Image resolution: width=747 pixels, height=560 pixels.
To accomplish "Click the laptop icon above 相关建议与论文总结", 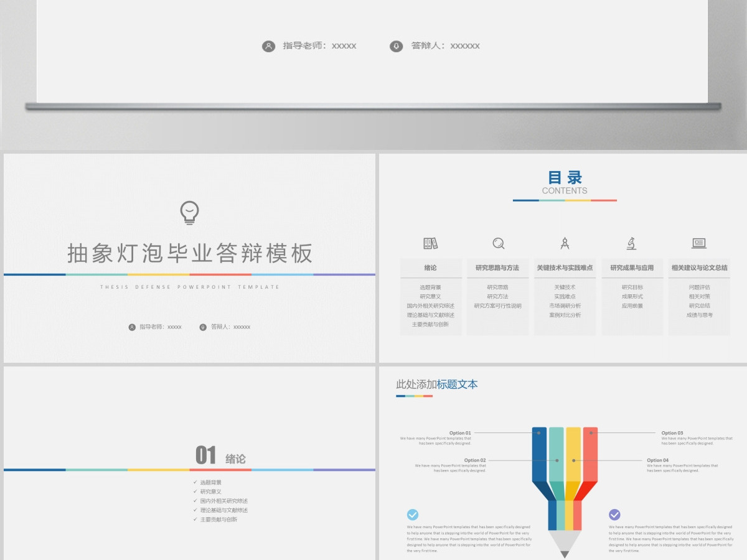I will [x=699, y=243].
